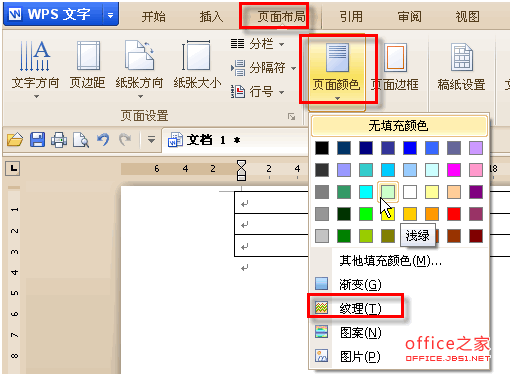The height and width of the screenshot is (377, 513).
Task: Pick the lightest gray swatch in bottom row
Action: tap(322, 236)
